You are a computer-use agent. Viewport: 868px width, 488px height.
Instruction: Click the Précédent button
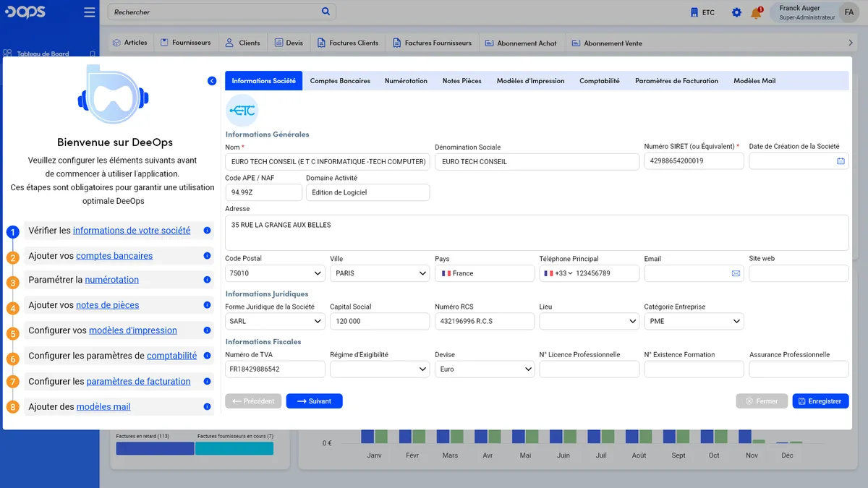253,401
